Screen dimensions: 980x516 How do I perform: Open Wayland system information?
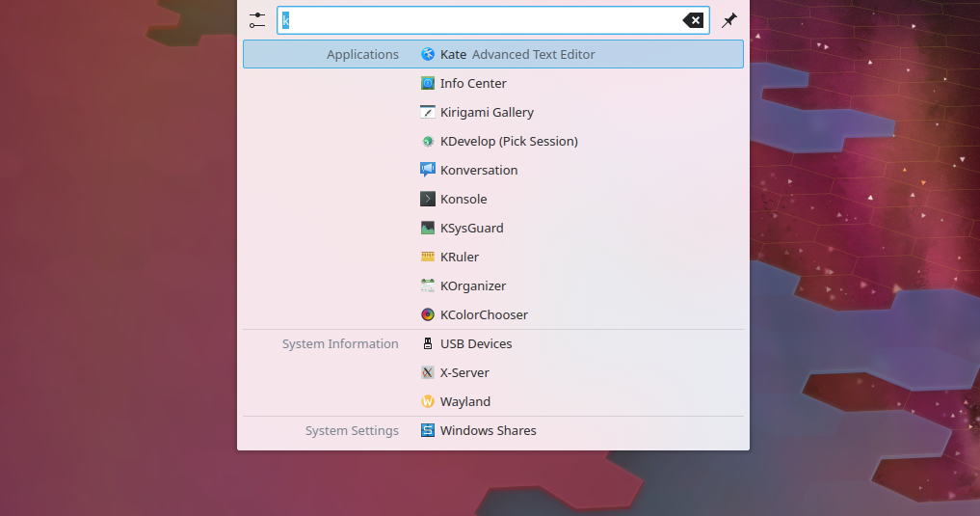(493, 401)
